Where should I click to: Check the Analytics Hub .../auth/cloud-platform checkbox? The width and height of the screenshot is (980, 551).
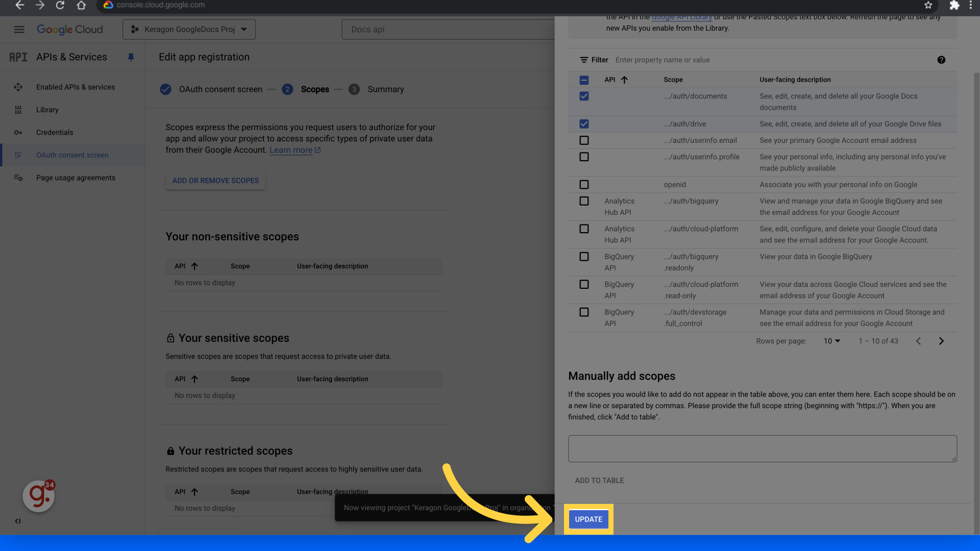tap(584, 229)
